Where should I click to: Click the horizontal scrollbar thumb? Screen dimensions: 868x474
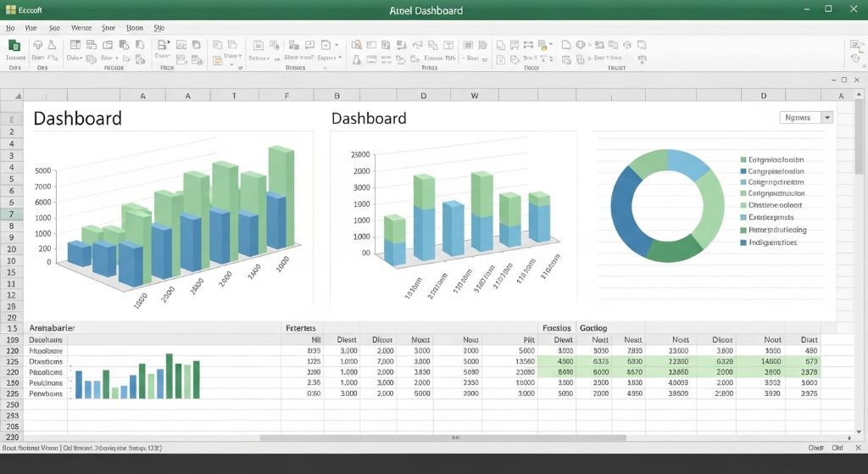(x=442, y=438)
